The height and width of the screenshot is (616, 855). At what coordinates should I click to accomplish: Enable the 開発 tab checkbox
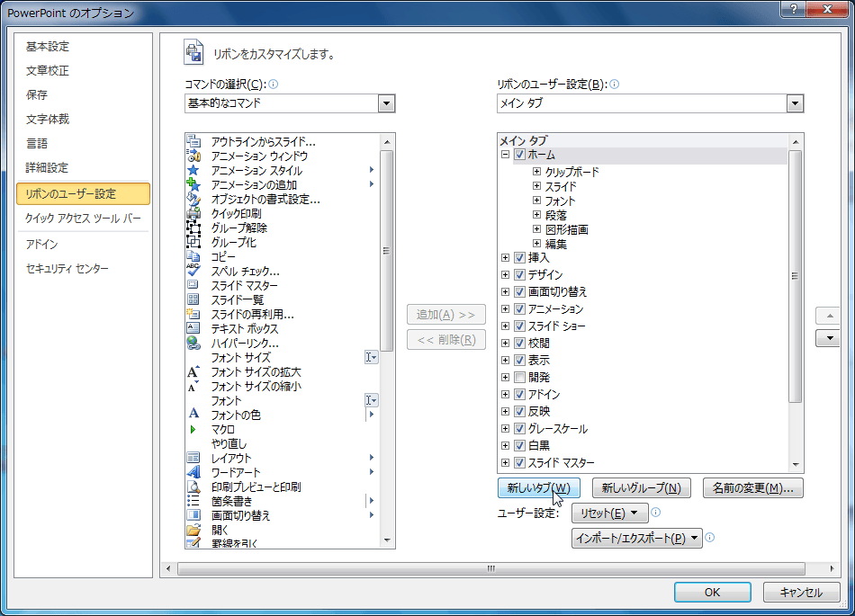click(519, 377)
